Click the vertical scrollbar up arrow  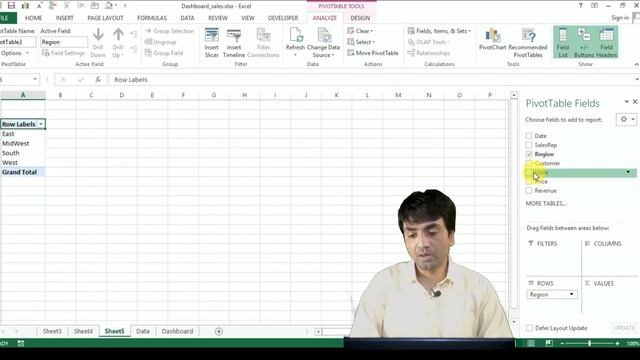click(x=514, y=95)
